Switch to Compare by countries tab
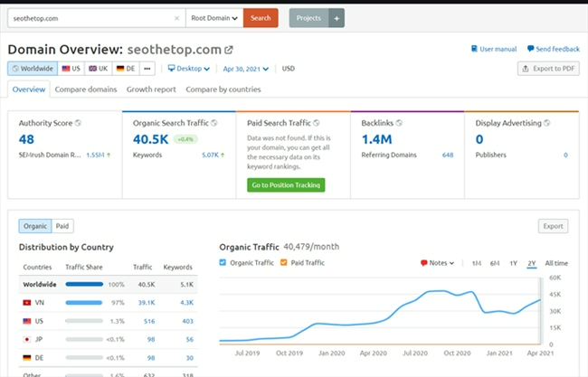588x377 pixels. [x=223, y=90]
